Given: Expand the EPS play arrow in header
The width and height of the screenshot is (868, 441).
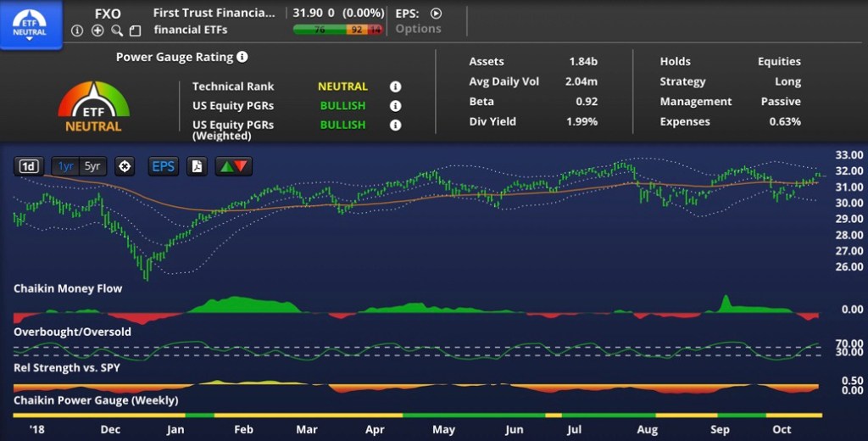Looking at the screenshot, I should 437,14.
